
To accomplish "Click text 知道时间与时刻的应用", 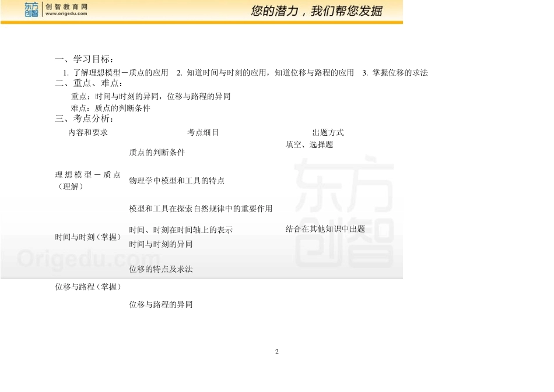I will pyautogui.click(x=226, y=73).
